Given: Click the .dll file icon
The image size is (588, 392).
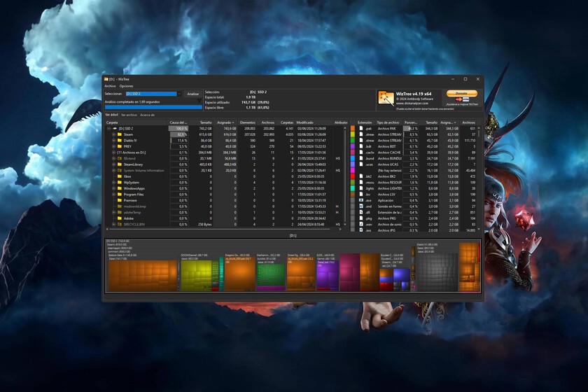Looking at the screenshot, I should coord(360,212).
